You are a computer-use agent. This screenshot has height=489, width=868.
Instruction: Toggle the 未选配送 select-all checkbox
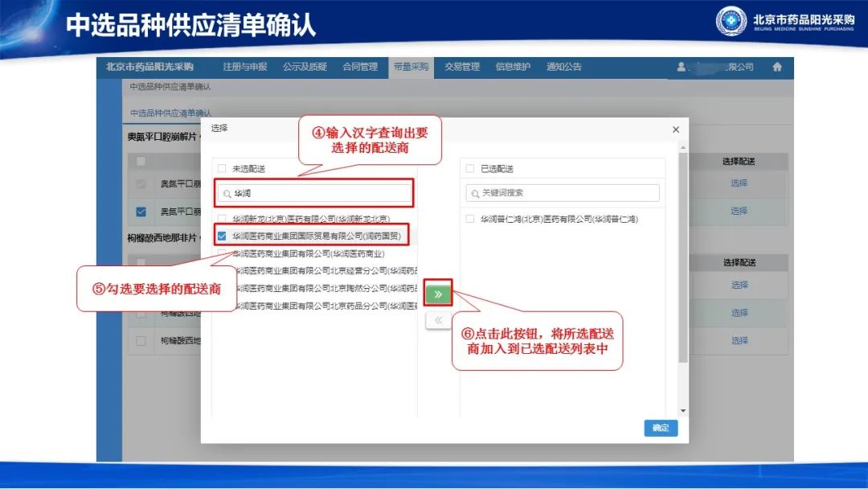point(222,169)
